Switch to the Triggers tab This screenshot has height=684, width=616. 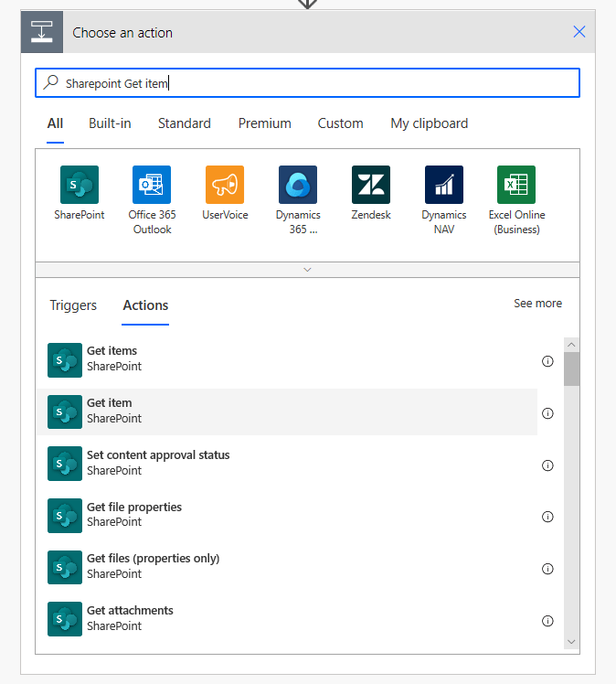pos(73,305)
